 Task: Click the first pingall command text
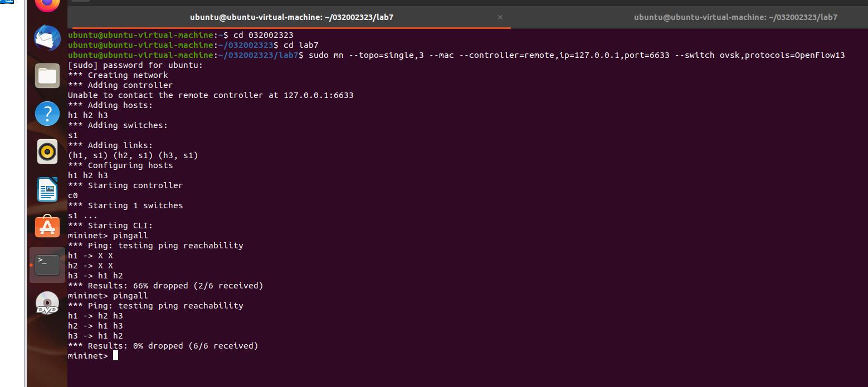(x=130, y=236)
